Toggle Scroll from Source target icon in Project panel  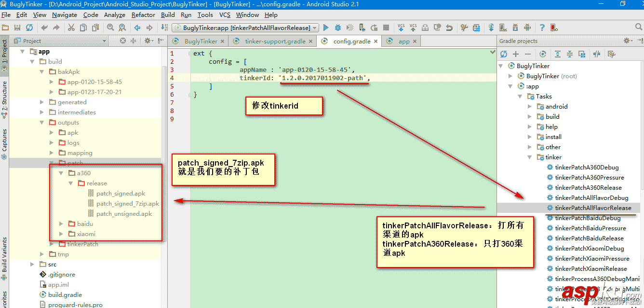123,41
